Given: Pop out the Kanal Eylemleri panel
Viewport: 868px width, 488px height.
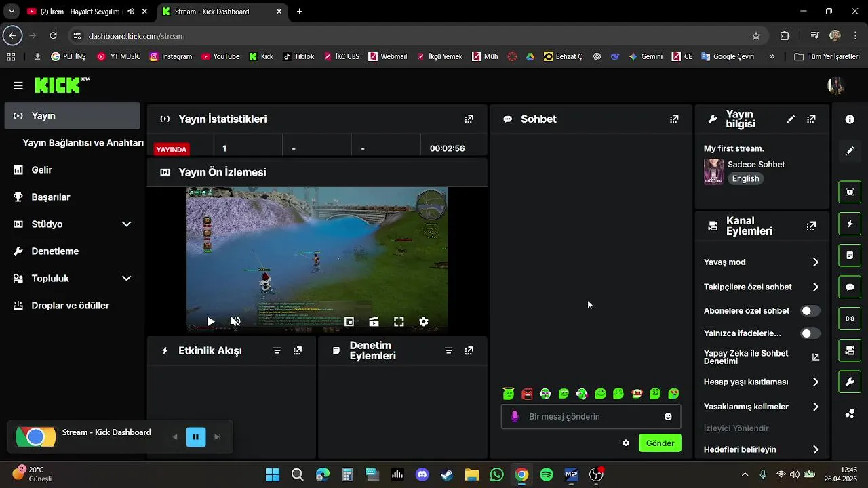Looking at the screenshot, I should (x=811, y=226).
